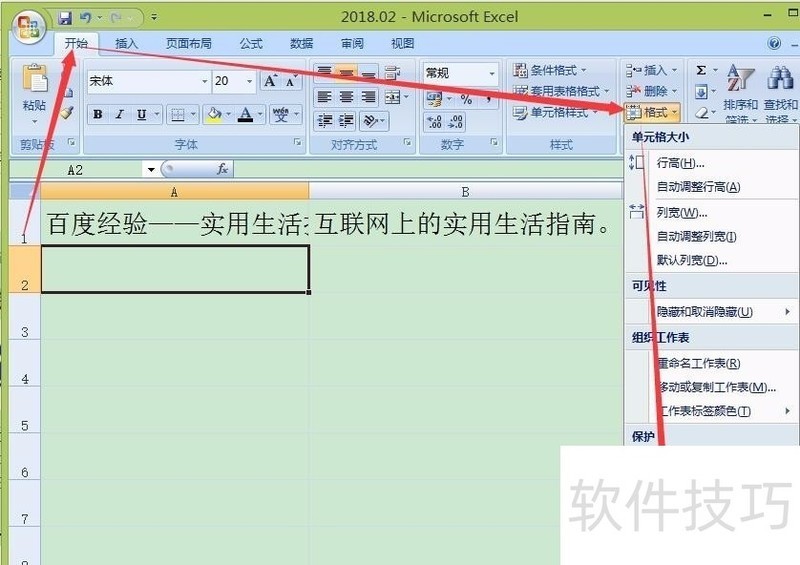
Task: Save the workbook via quick access toolbar
Action: (65, 18)
